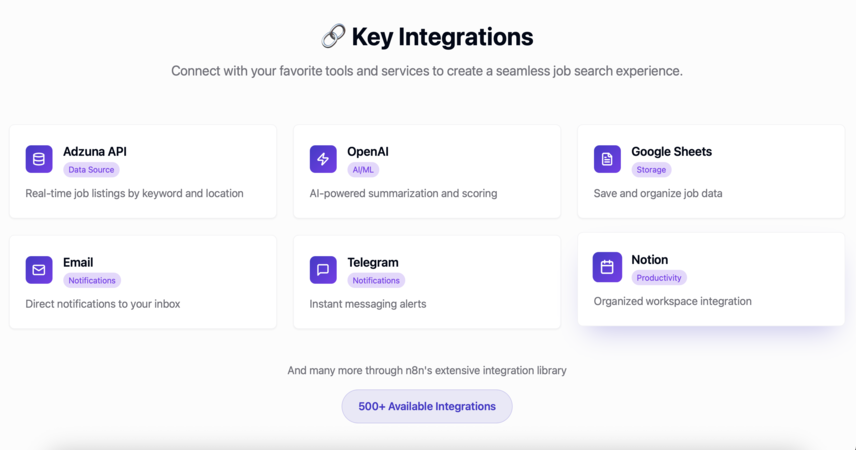The width and height of the screenshot is (856, 450).
Task: Click the OpenAI lightning bolt icon
Action: click(x=323, y=159)
